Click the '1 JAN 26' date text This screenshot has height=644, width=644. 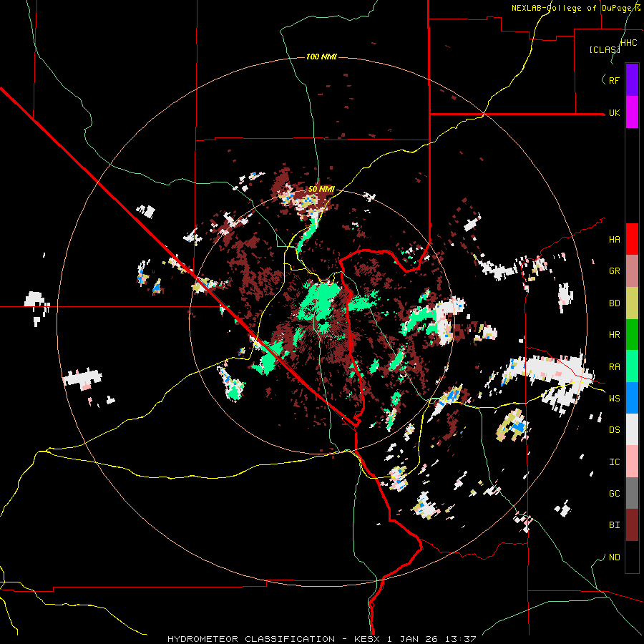[x=411, y=639]
